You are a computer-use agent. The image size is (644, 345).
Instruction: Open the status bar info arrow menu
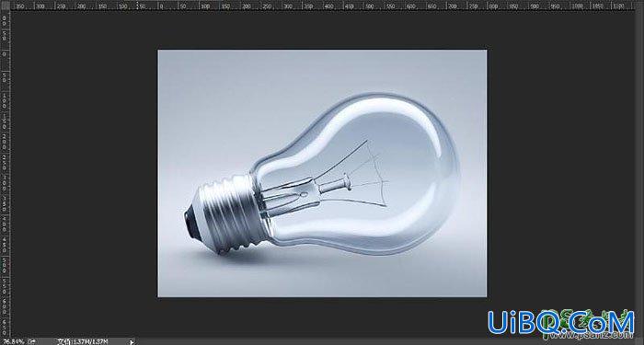132,341
